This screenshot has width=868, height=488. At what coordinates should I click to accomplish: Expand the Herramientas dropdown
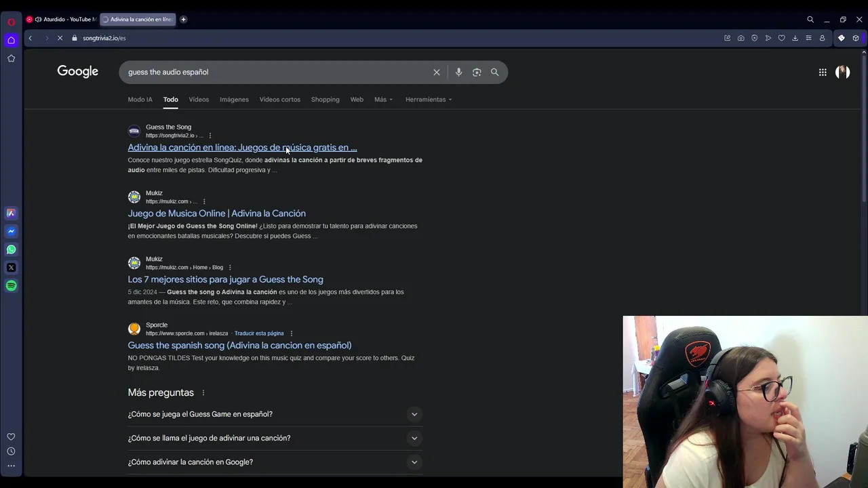tap(429, 100)
